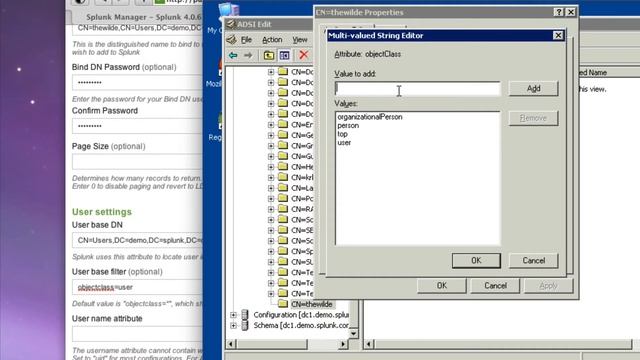
Task: Expand the CN=Gr tree node
Action: (271, 146)
